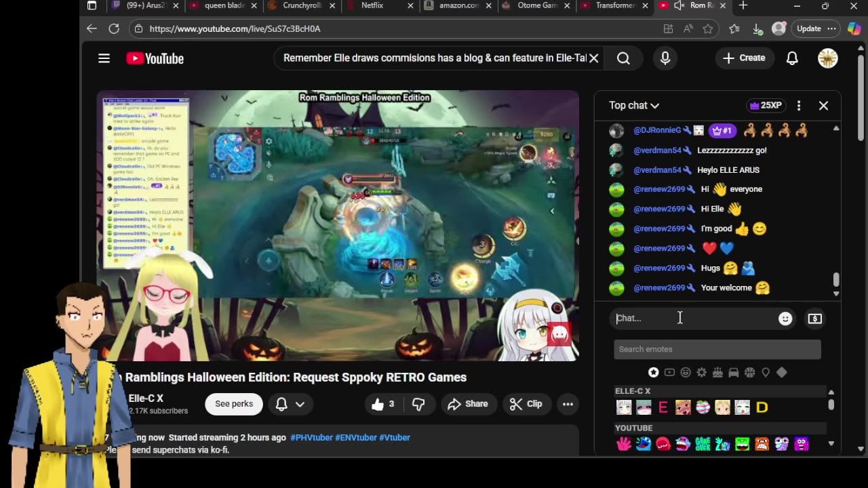The width and height of the screenshot is (868, 488).
Task: Click the browser address bar URL
Action: tap(235, 28)
